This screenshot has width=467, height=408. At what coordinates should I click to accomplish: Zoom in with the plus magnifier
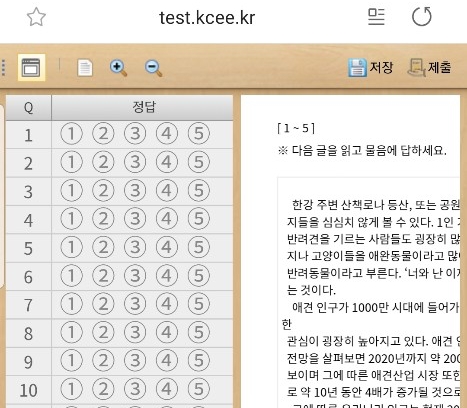118,68
